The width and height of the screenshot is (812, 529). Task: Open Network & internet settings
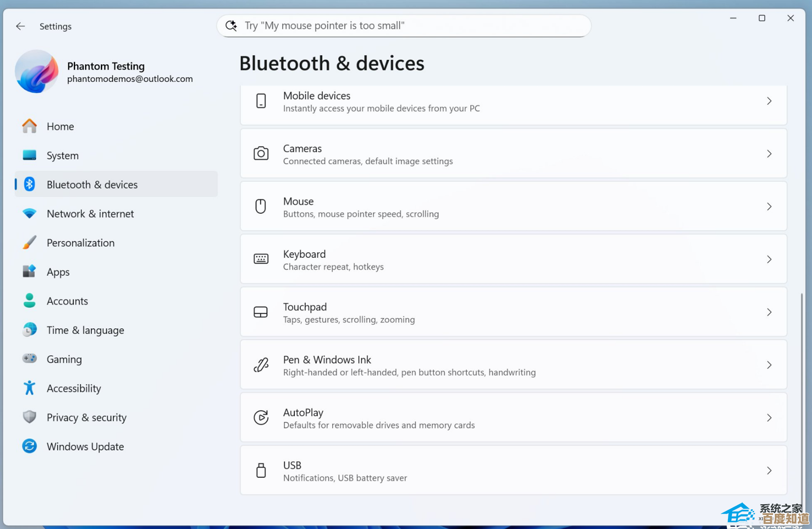tap(90, 214)
